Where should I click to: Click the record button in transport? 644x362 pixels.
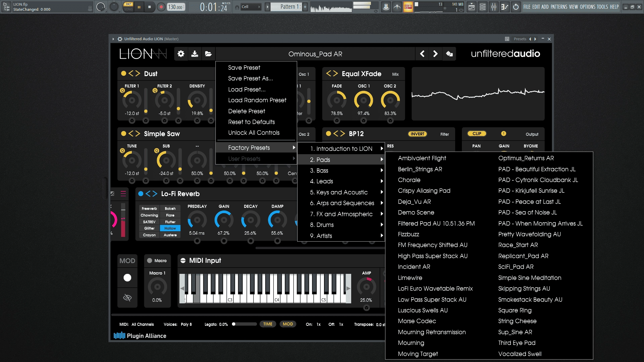161,7
